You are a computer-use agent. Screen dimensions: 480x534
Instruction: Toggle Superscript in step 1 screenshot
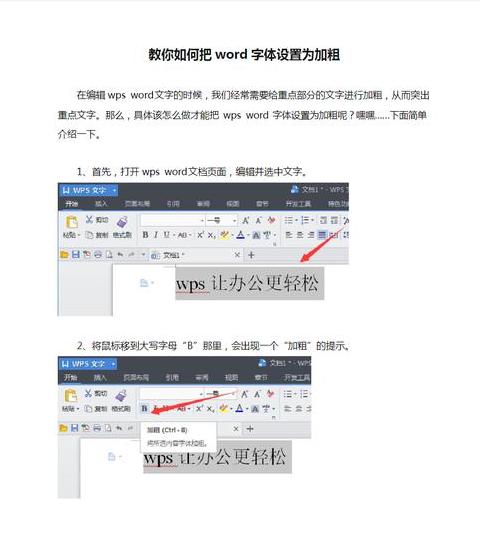(201, 235)
